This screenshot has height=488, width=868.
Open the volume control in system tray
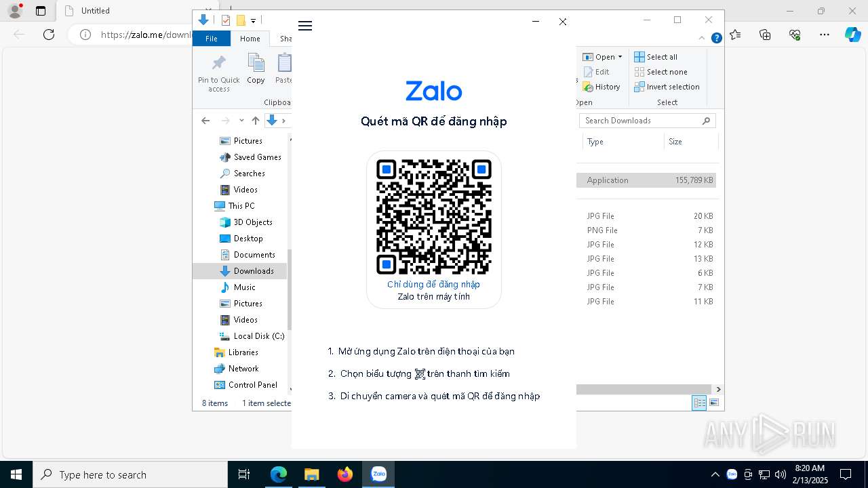[781, 474]
